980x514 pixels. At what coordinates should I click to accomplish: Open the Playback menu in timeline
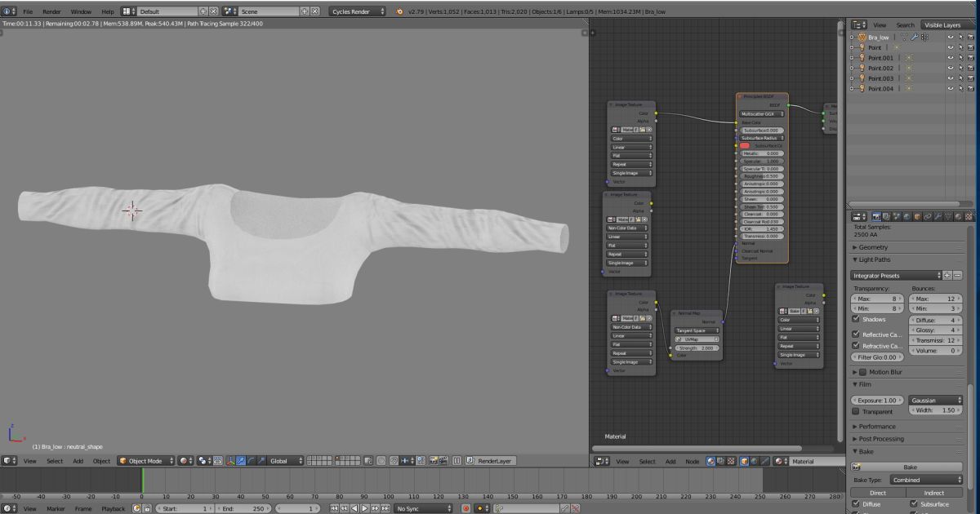[x=114, y=508]
